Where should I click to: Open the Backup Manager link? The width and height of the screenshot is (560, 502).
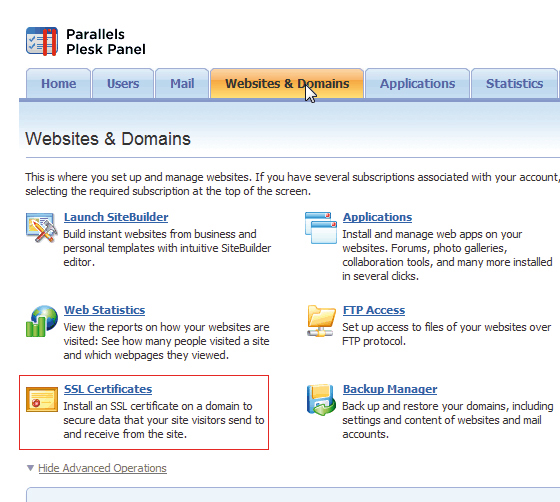tap(390, 389)
